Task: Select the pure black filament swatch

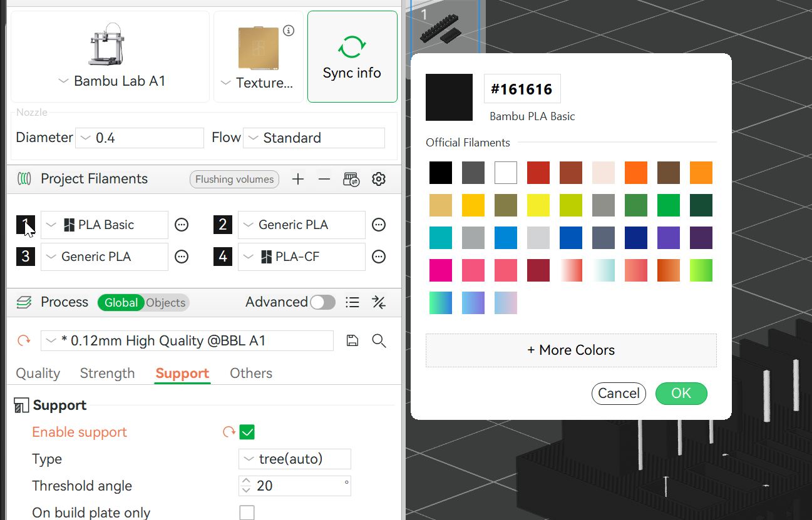Action: (441, 173)
